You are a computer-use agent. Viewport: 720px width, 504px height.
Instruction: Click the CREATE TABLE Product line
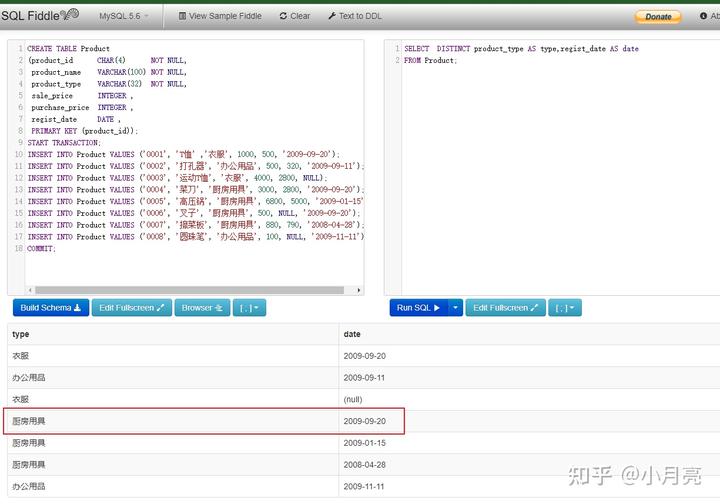click(68, 49)
